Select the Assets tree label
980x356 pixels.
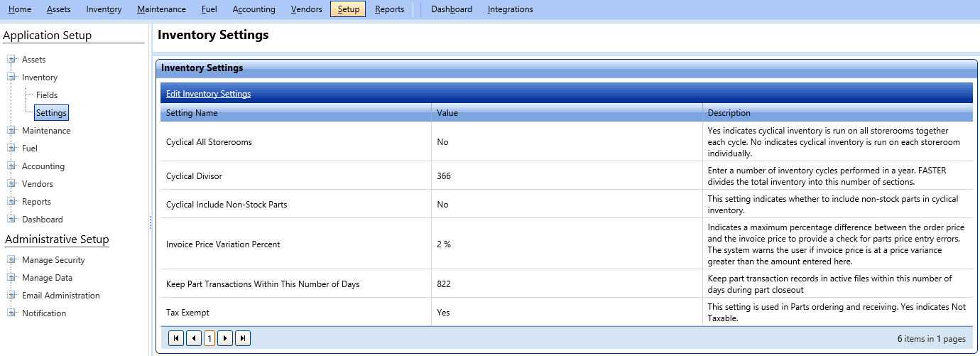pyautogui.click(x=33, y=60)
